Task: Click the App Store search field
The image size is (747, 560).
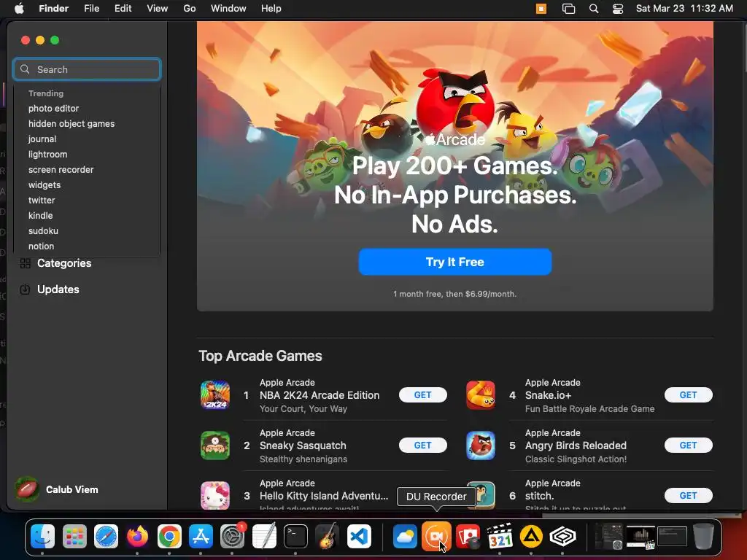Action: click(x=87, y=69)
